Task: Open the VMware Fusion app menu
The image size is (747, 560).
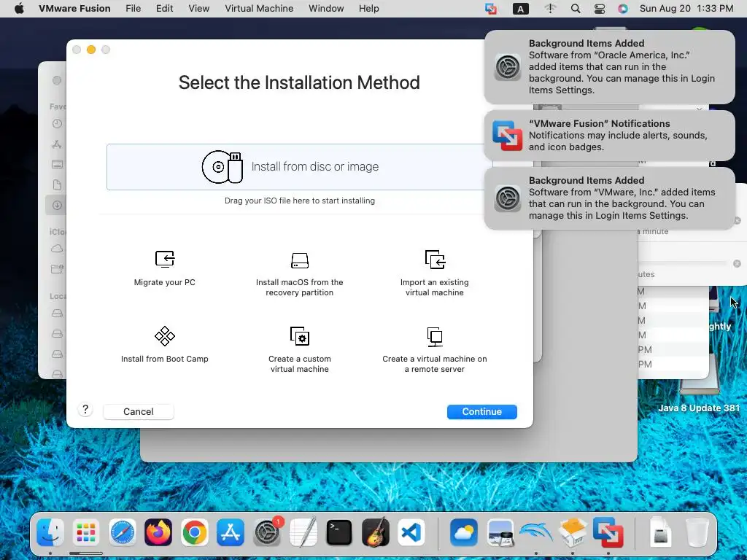Action: coord(75,9)
